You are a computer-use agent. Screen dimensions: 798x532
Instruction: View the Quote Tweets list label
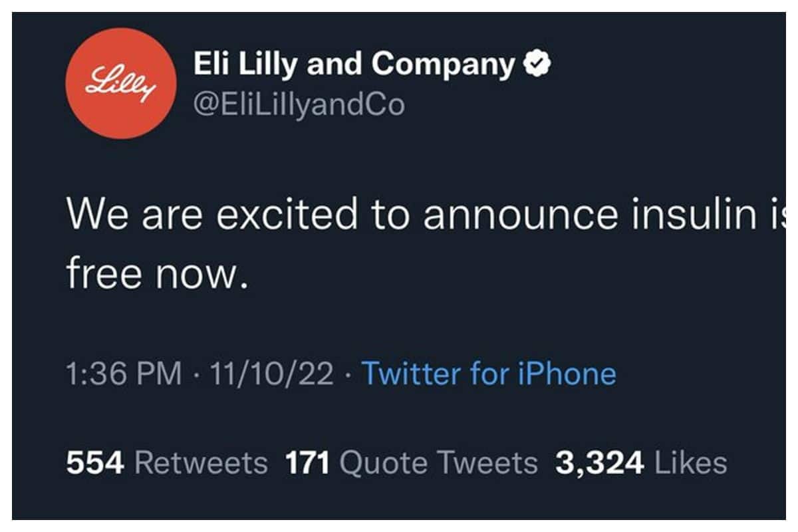(438, 463)
